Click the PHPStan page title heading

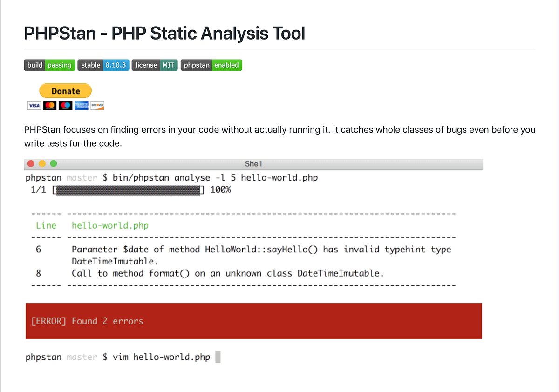point(164,33)
